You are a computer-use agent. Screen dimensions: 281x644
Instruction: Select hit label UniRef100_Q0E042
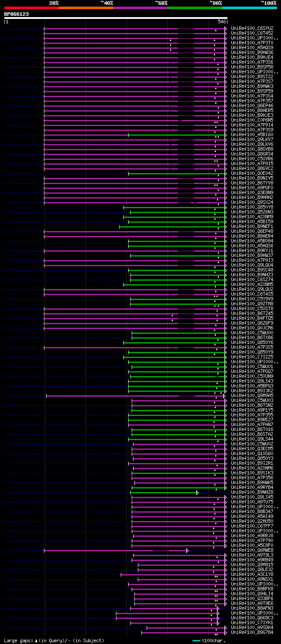[x=252, y=174]
